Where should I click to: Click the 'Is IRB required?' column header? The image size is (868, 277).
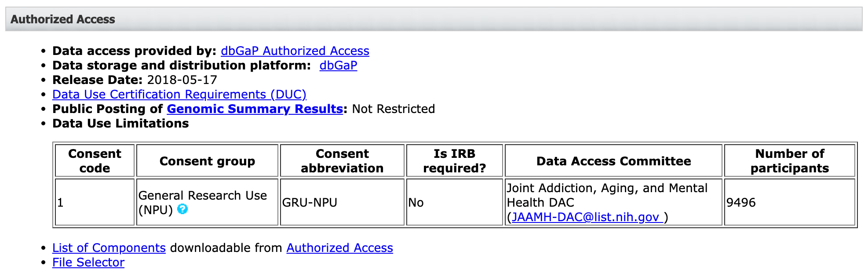tap(454, 161)
